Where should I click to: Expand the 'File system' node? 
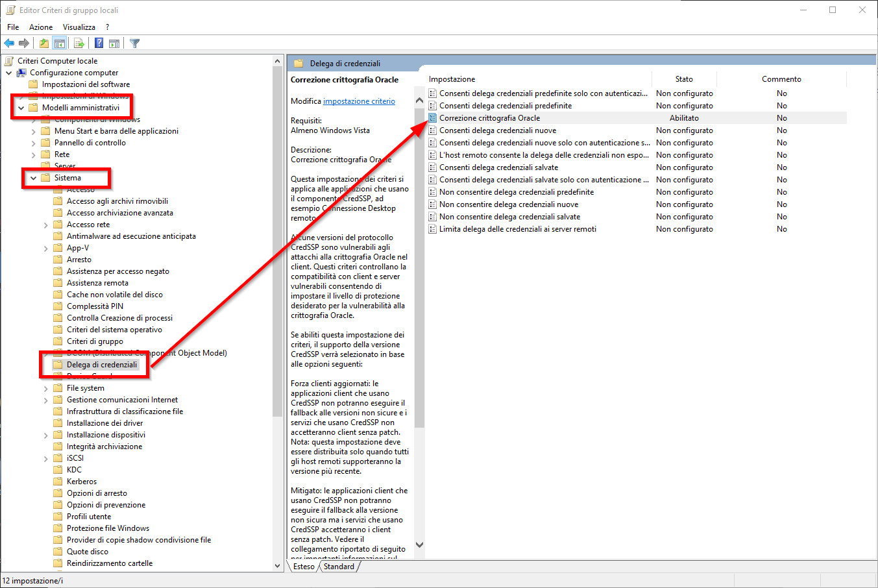(45, 387)
